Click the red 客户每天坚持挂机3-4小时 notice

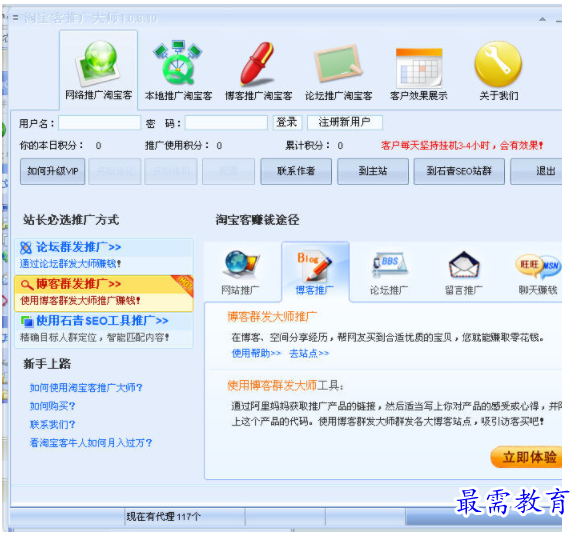462,146
